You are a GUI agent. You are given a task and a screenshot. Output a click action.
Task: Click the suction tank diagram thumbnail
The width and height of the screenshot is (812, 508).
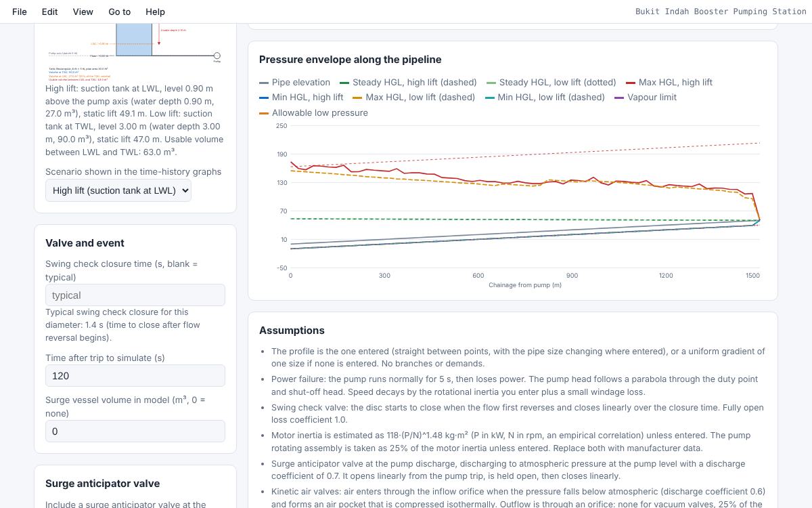(x=135, y=53)
